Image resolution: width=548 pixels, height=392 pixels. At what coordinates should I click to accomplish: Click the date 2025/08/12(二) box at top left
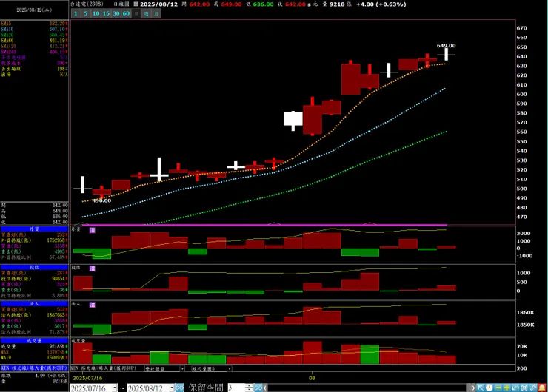[x=34, y=10]
